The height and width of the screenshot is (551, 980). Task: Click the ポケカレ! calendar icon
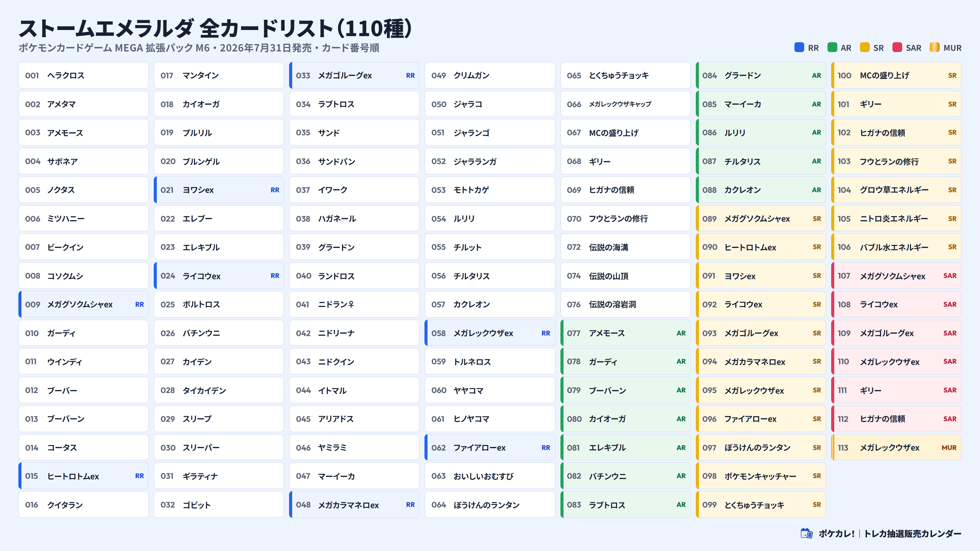(x=807, y=533)
